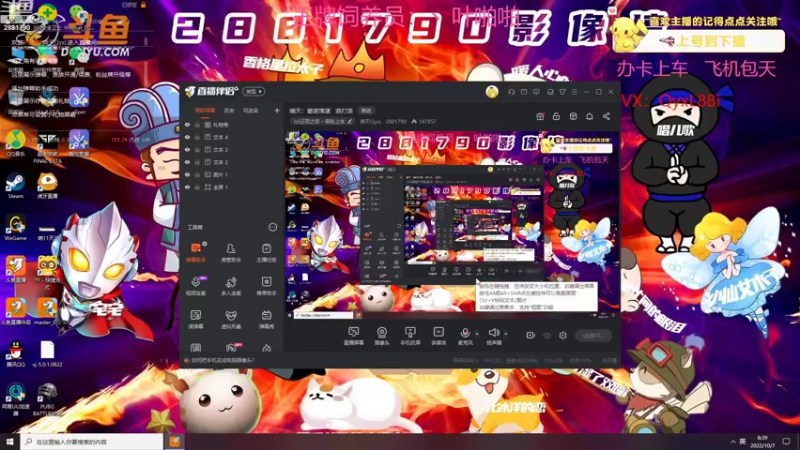
Task: Open the Steam desktop shortcut
Action: (15, 186)
